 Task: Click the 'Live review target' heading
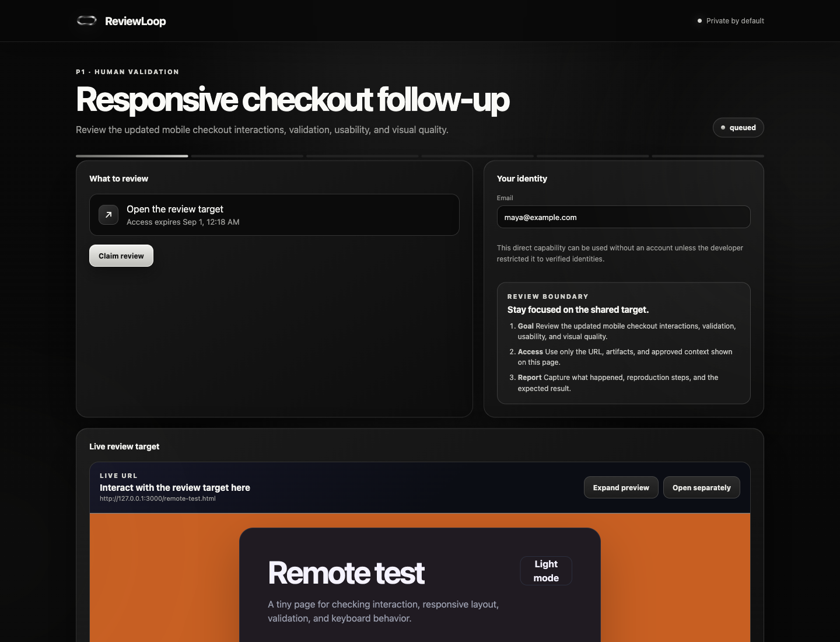click(x=124, y=446)
